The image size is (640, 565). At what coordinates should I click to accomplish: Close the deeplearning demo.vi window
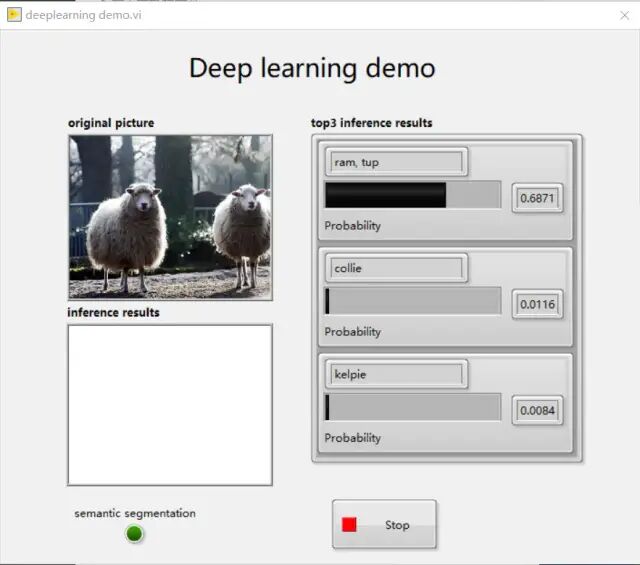(x=624, y=15)
